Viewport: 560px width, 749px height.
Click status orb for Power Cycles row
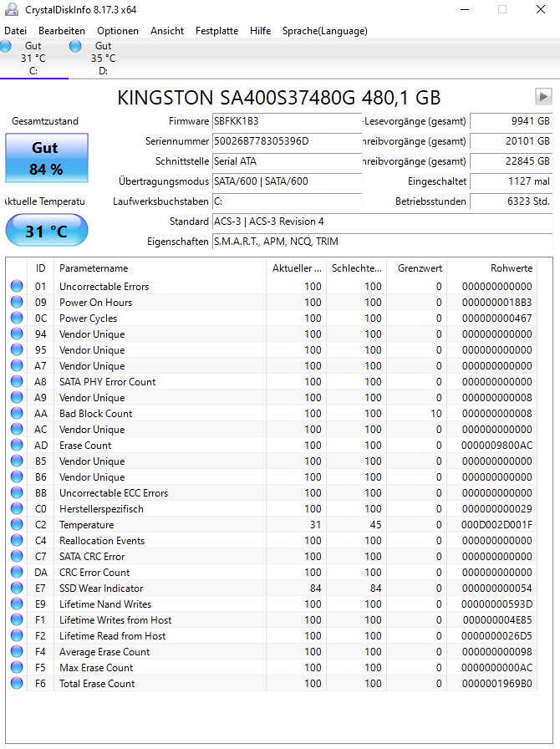[x=17, y=318]
